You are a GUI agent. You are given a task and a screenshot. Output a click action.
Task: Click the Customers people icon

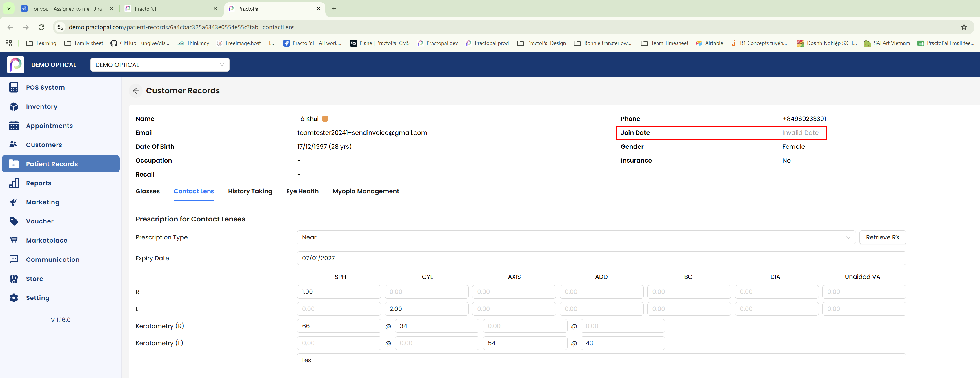coord(14,145)
